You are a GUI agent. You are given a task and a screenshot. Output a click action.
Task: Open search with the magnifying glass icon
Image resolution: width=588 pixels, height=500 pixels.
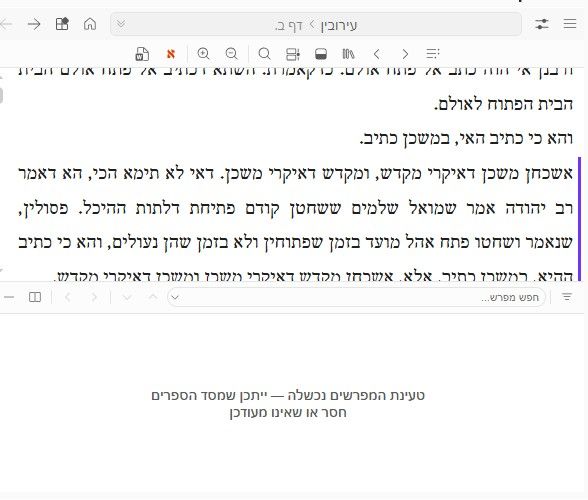[264, 54]
